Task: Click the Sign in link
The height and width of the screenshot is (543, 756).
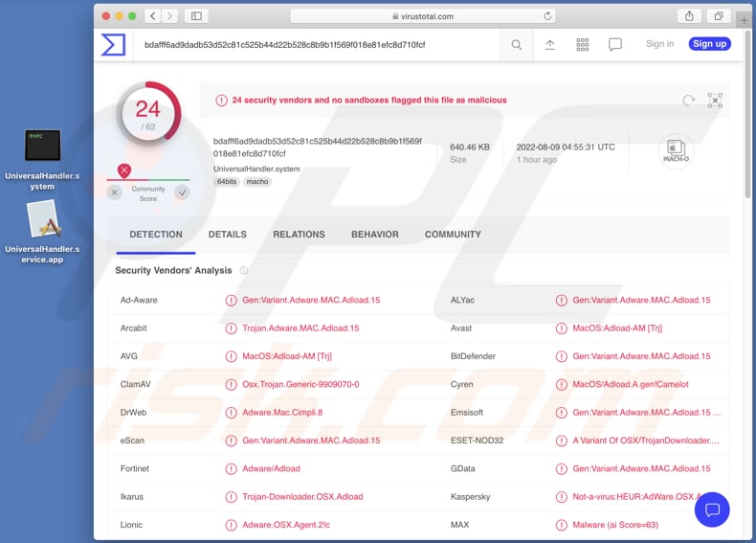Action: pyautogui.click(x=660, y=44)
